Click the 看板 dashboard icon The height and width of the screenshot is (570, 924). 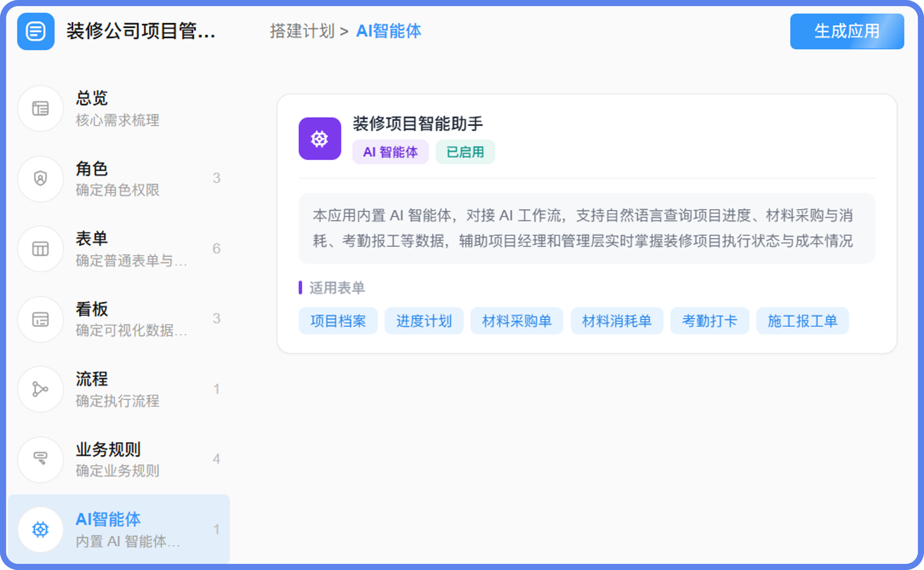[40, 319]
